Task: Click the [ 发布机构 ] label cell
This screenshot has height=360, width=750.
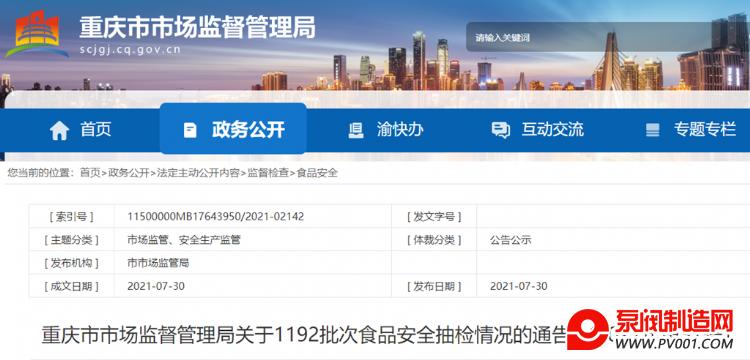Action: point(72,263)
